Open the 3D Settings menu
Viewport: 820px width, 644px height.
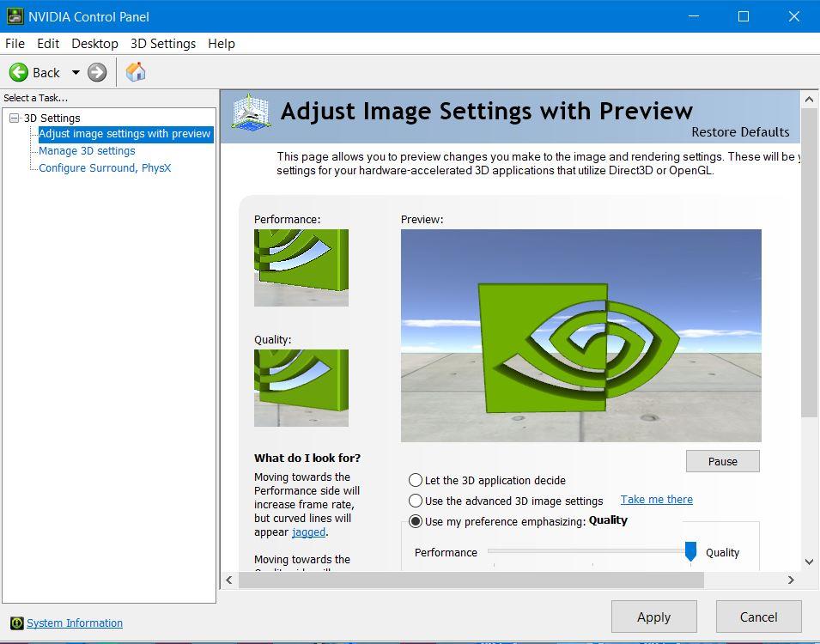click(x=163, y=43)
